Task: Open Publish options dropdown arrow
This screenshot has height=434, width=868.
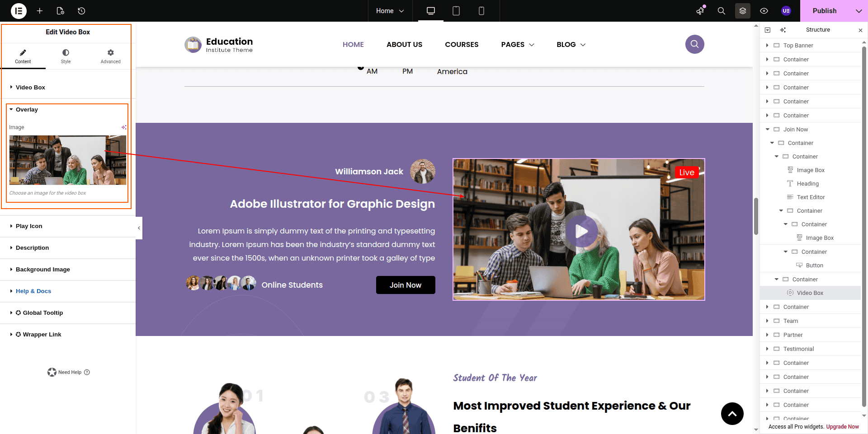Action: pyautogui.click(x=859, y=11)
